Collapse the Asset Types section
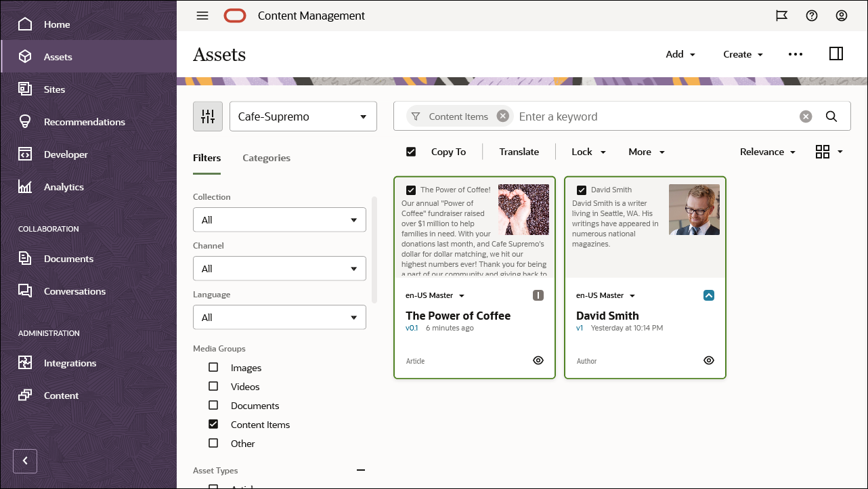 [361, 470]
